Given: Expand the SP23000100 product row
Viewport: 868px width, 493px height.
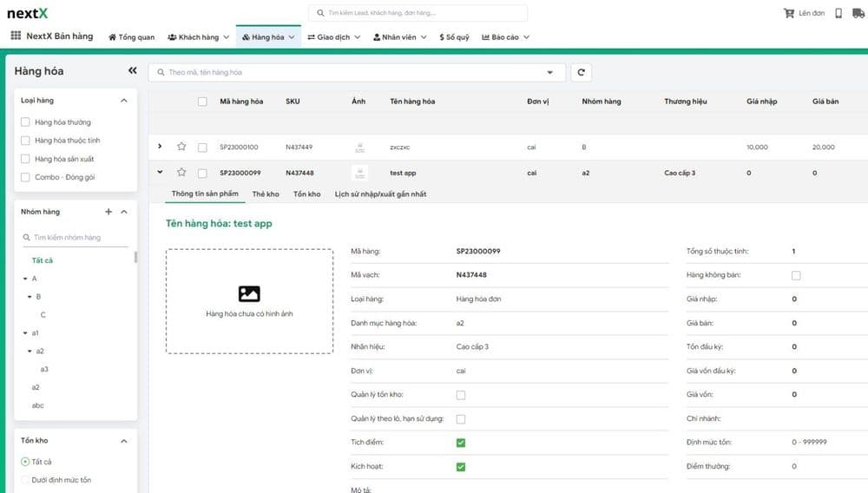Looking at the screenshot, I should tap(160, 147).
